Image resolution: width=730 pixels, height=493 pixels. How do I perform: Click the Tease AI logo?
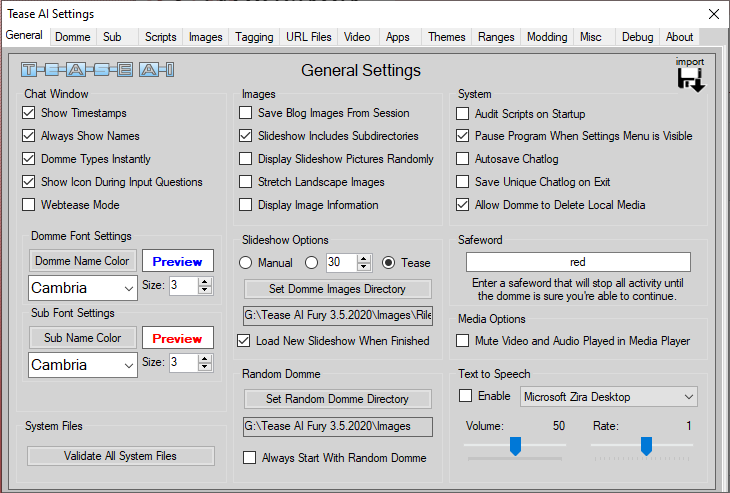pos(98,70)
